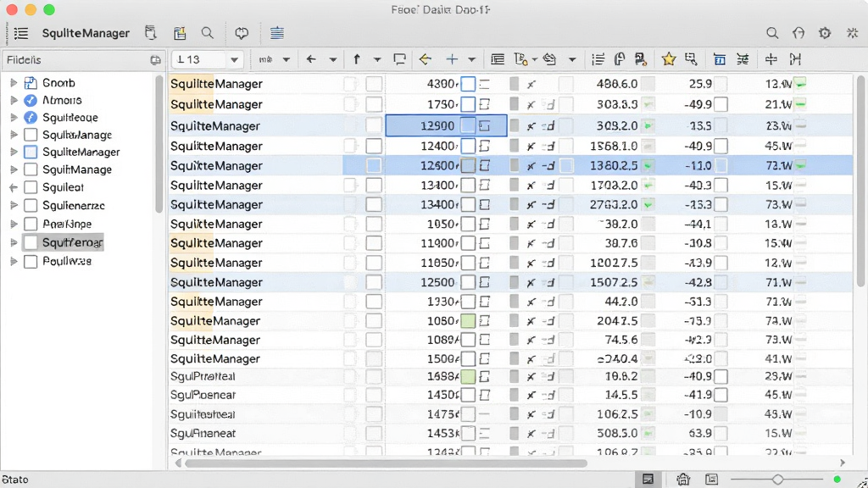Toggle the Poerkinpe tree checkbox
Image resolution: width=868 pixels, height=488 pixels.
click(31, 224)
